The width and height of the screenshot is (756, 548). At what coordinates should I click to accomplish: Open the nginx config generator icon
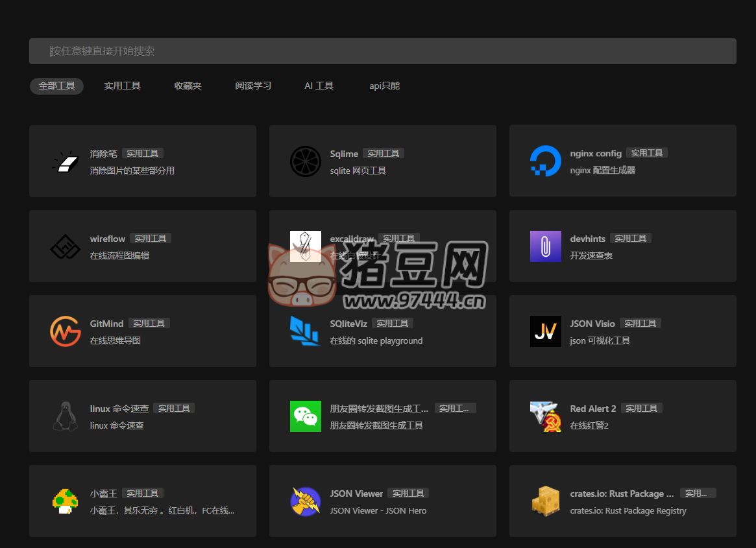tap(545, 161)
